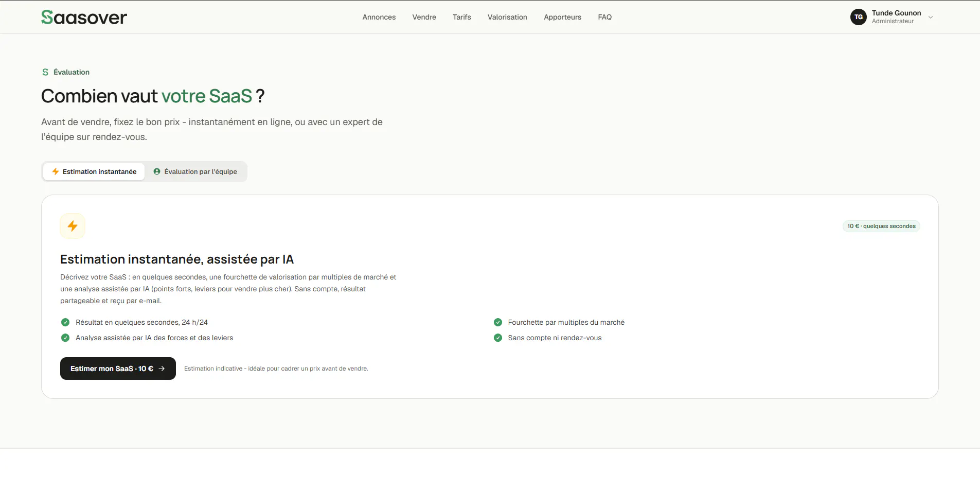Click the check icon beside 'Sans compte ni rendez-vous'

pos(498,338)
